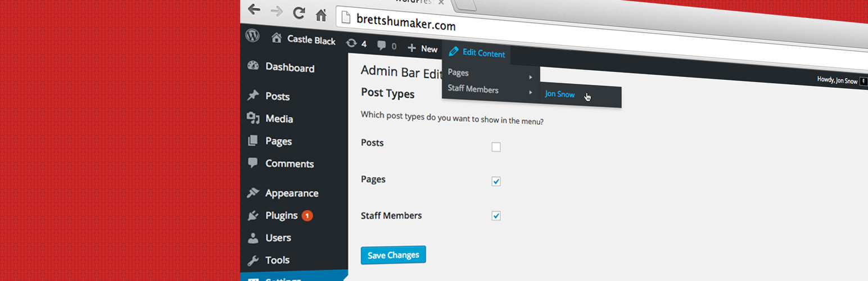Open the Posts pushpin menu item
Screen dimensions: 868x281
point(268,96)
